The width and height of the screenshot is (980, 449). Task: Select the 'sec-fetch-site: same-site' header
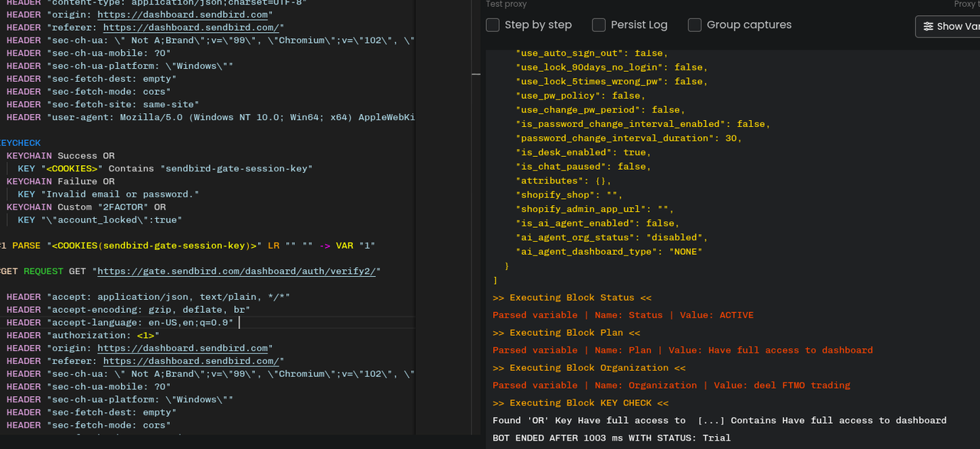103,104
